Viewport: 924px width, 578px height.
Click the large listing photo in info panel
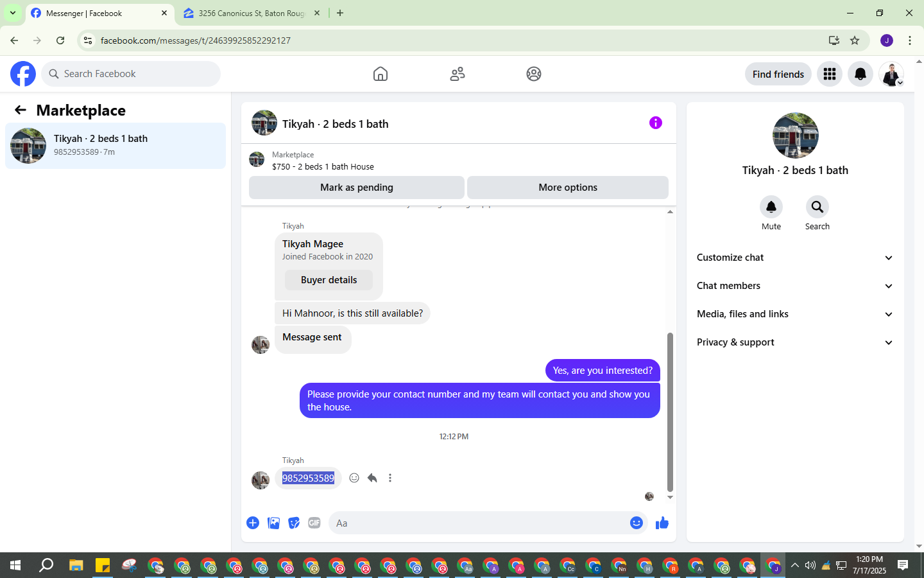[x=796, y=136]
